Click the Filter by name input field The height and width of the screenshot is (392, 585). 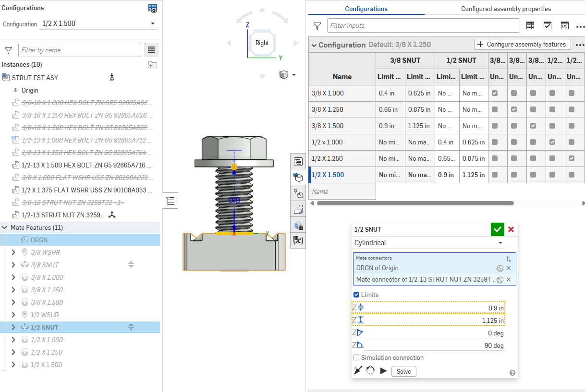(x=79, y=50)
